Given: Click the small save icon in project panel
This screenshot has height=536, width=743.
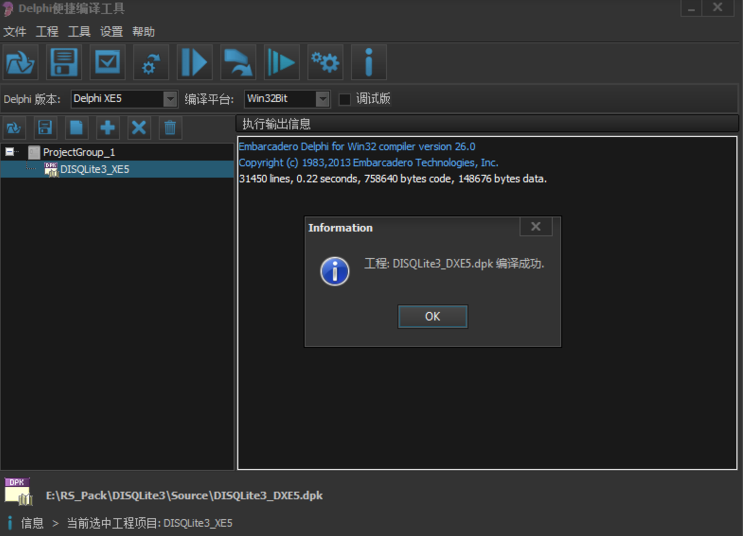Looking at the screenshot, I should click(45, 127).
